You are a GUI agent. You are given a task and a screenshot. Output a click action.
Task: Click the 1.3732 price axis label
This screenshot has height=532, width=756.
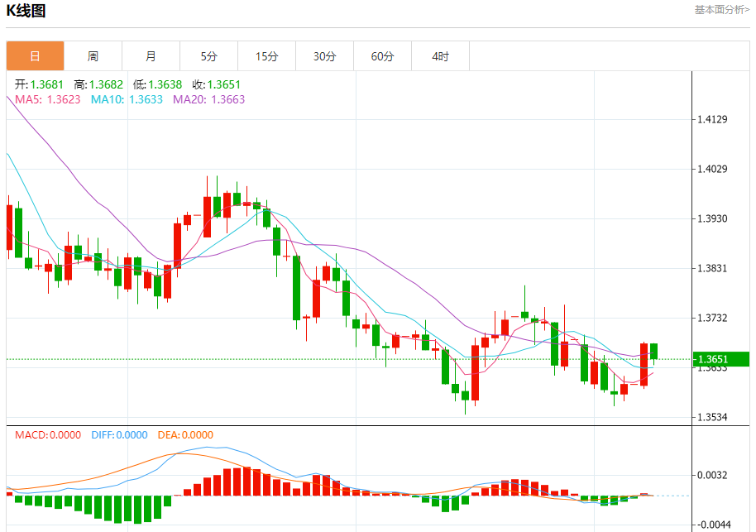[x=712, y=318]
